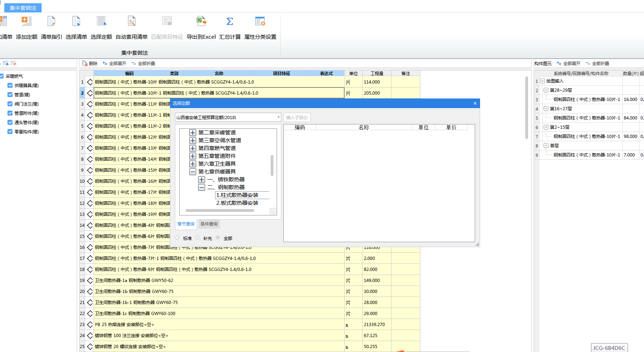This screenshot has width=644, height=352.
Task: Select the 全部 radio button
Action: click(218, 238)
